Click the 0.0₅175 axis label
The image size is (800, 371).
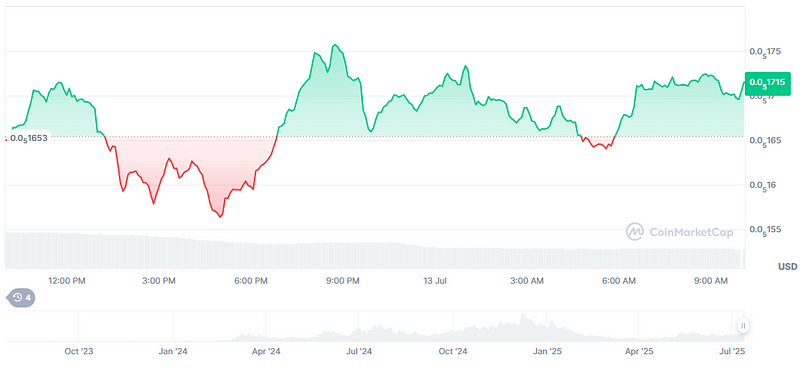coord(765,52)
